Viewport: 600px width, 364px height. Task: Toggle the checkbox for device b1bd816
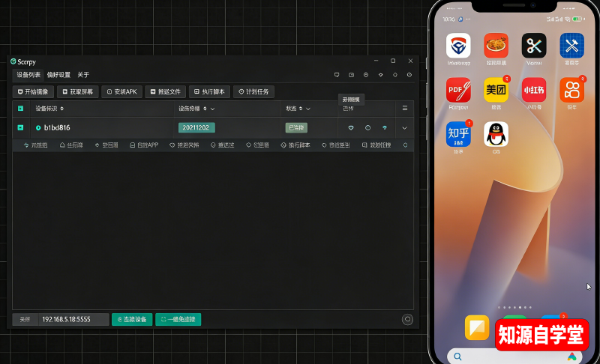(20, 127)
